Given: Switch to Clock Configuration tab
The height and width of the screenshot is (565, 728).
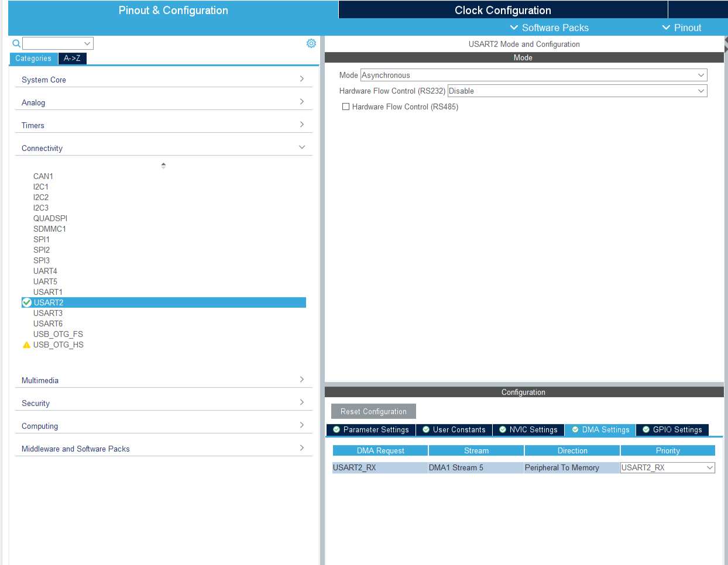Looking at the screenshot, I should 503,10.
